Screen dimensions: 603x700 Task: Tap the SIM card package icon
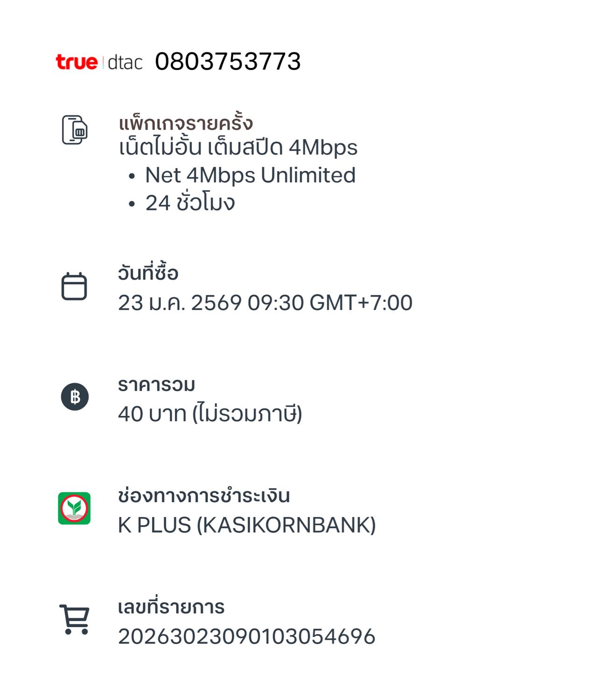[x=75, y=130]
